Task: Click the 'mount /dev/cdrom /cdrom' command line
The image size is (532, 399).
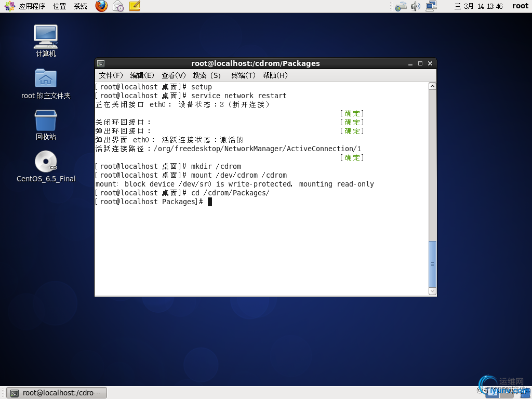Action: (x=191, y=175)
